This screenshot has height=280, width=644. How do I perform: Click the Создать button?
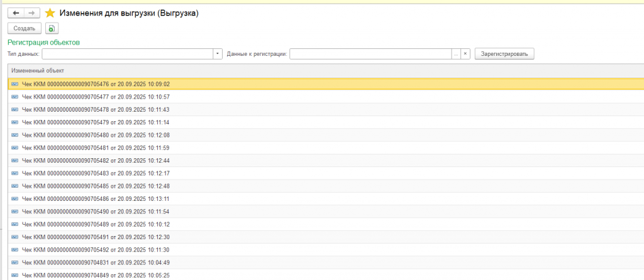coord(25,28)
